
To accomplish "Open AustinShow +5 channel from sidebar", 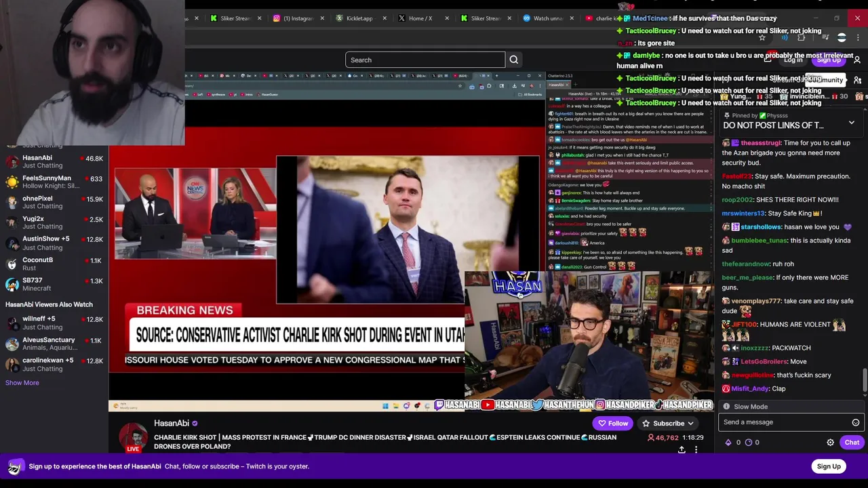I will [54, 243].
